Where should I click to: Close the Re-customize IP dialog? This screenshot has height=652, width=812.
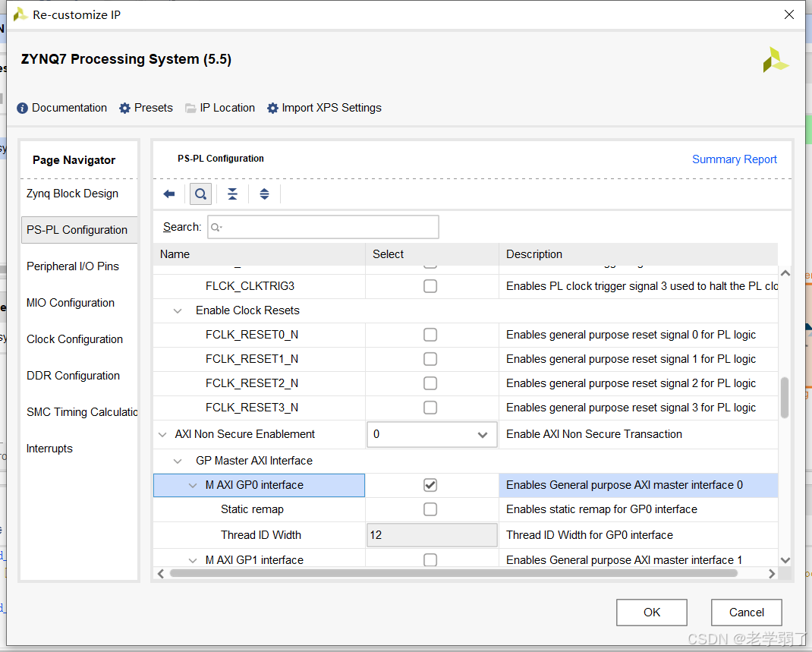click(788, 14)
